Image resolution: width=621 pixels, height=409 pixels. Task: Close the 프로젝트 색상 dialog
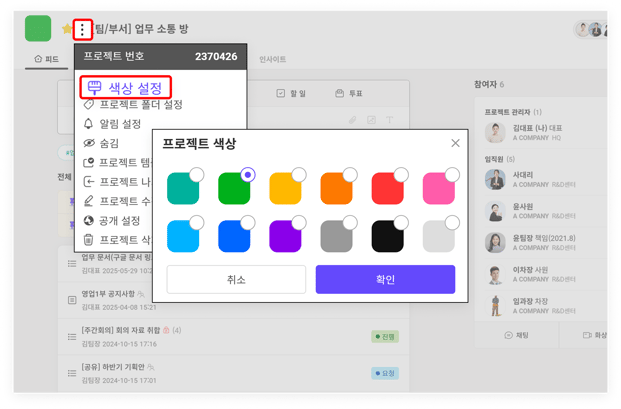pos(455,143)
